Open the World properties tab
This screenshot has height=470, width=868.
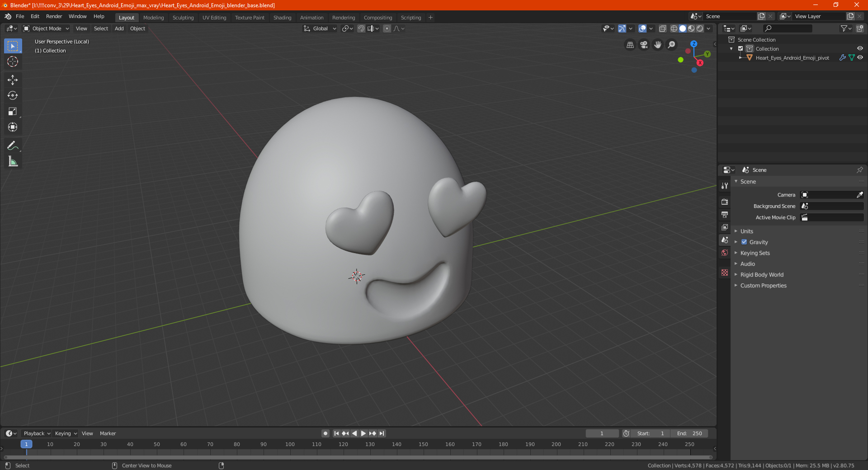pos(725,253)
